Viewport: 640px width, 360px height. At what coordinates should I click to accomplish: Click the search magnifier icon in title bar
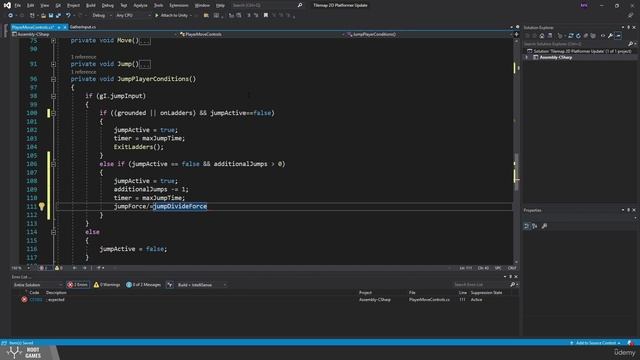(x=300, y=5)
